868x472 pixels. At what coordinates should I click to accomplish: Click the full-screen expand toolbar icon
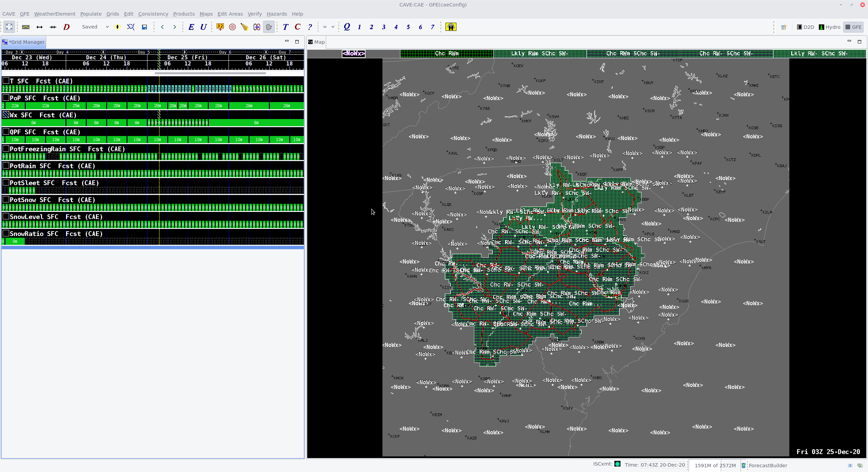point(9,27)
